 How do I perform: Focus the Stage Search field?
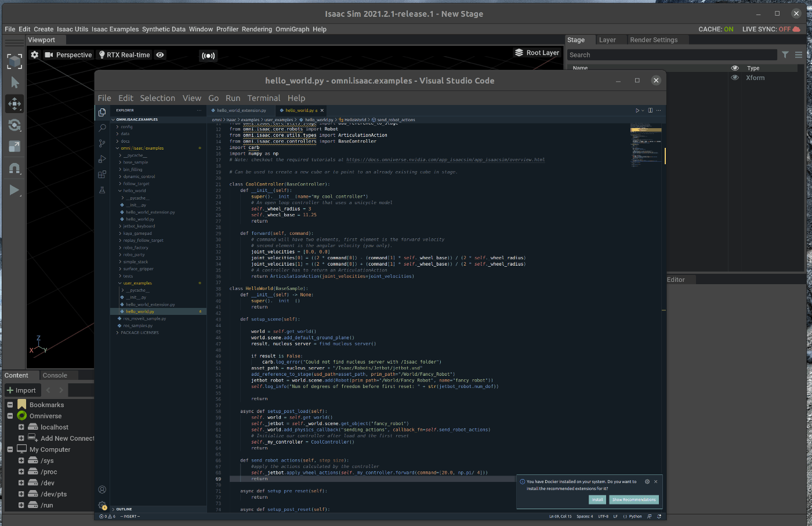[x=671, y=55]
